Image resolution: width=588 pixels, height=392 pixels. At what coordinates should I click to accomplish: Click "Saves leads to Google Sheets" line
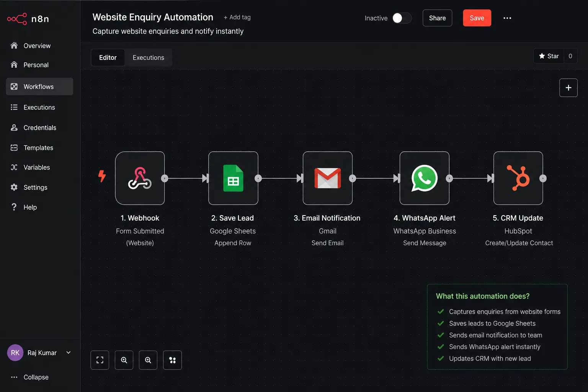coord(492,323)
